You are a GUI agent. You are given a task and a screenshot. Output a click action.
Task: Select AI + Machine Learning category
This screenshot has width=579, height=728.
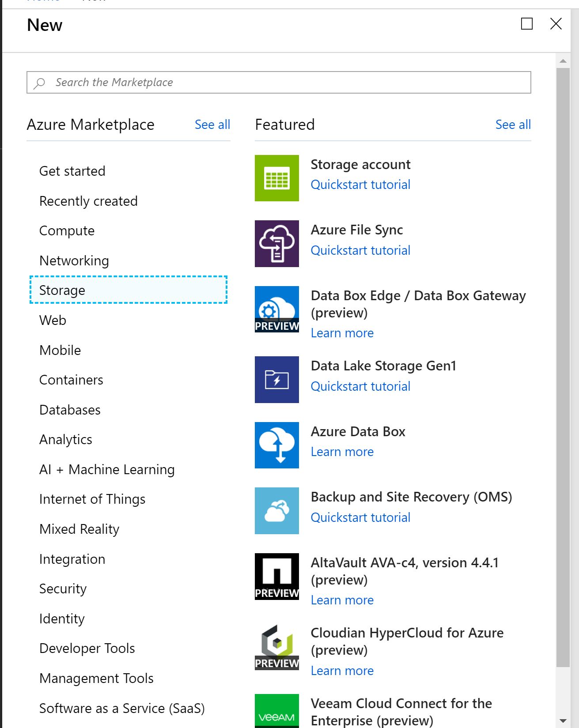[x=107, y=469]
